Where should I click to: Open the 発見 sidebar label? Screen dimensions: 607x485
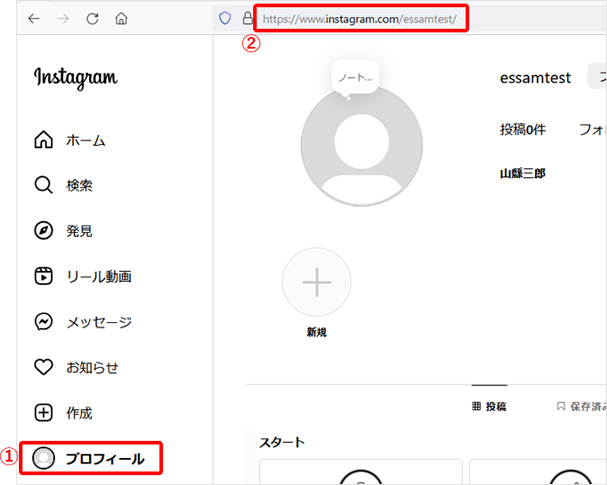click(79, 231)
